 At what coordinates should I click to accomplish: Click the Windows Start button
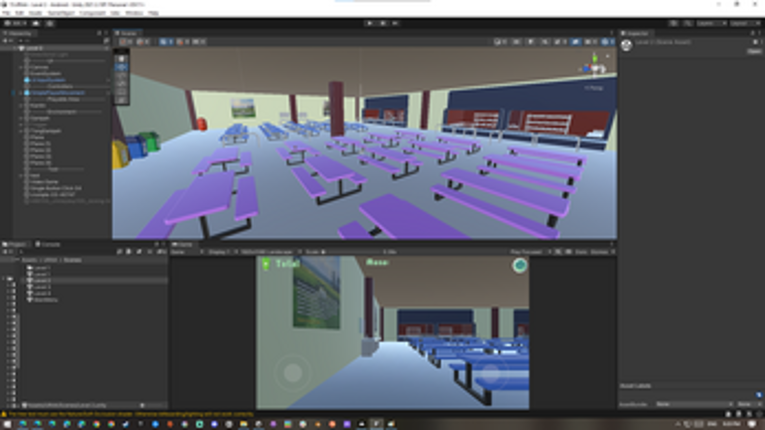point(8,424)
